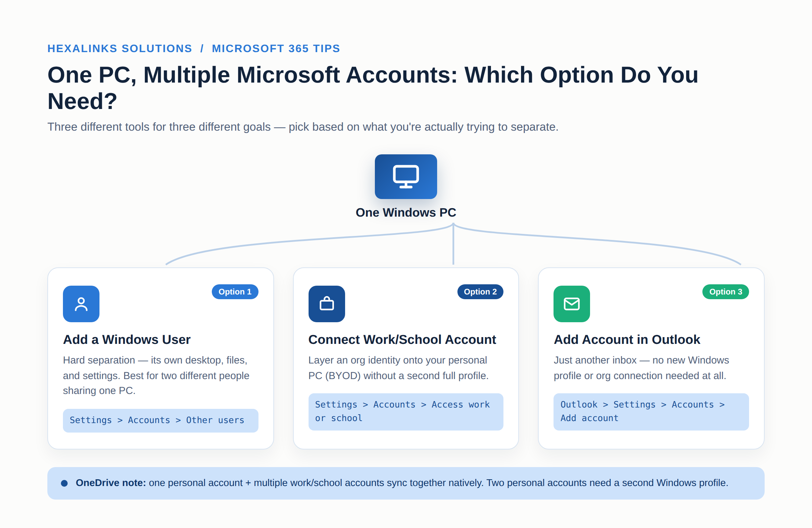
Task: Click the OneDrive note label
Action: click(x=111, y=483)
